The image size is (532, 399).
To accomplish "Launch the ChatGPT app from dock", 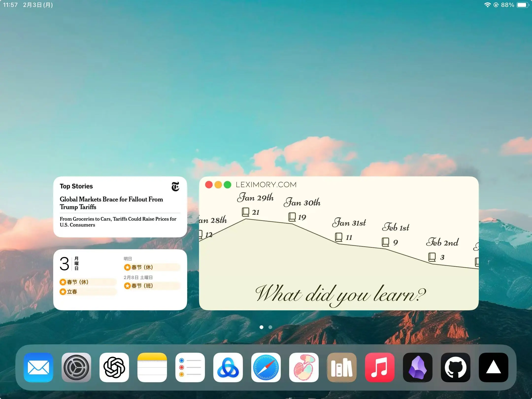I will point(114,367).
